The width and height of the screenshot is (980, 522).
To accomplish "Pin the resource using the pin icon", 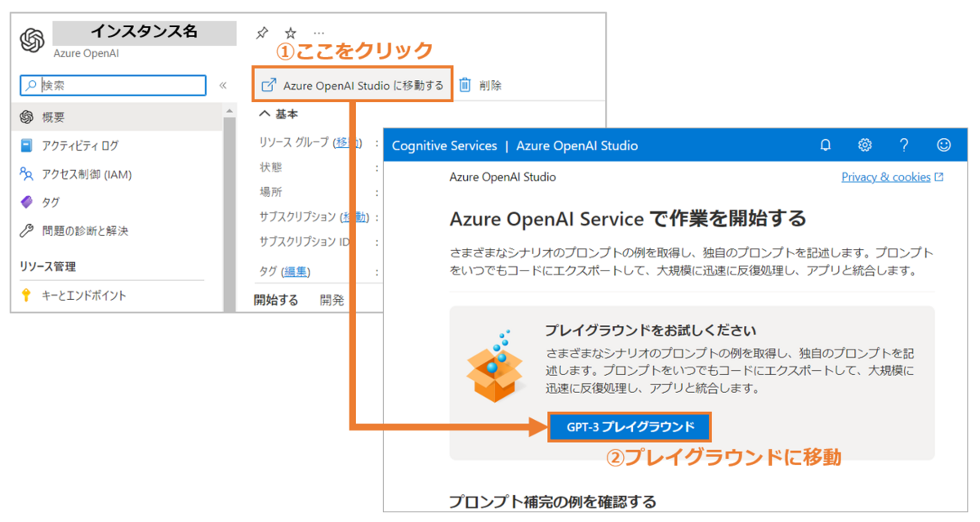I will point(261,33).
